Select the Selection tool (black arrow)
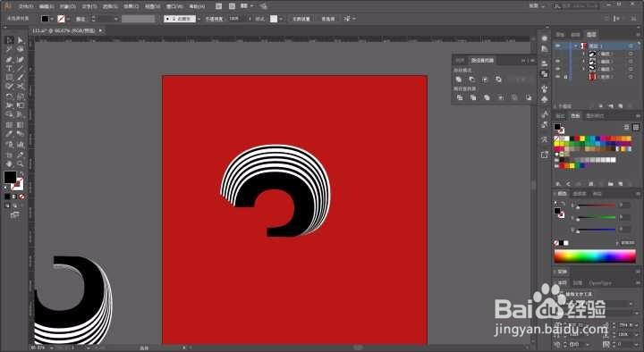Screen dimensions: 644x352 (10, 40)
